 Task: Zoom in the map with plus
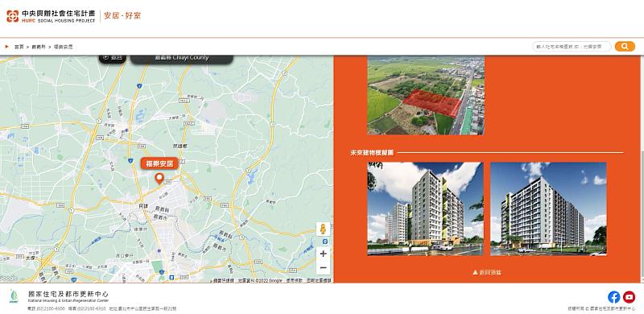(x=324, y=254)
